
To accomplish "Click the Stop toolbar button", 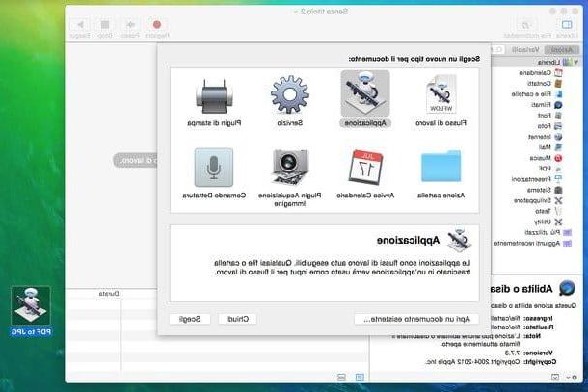I will (105, 28).
